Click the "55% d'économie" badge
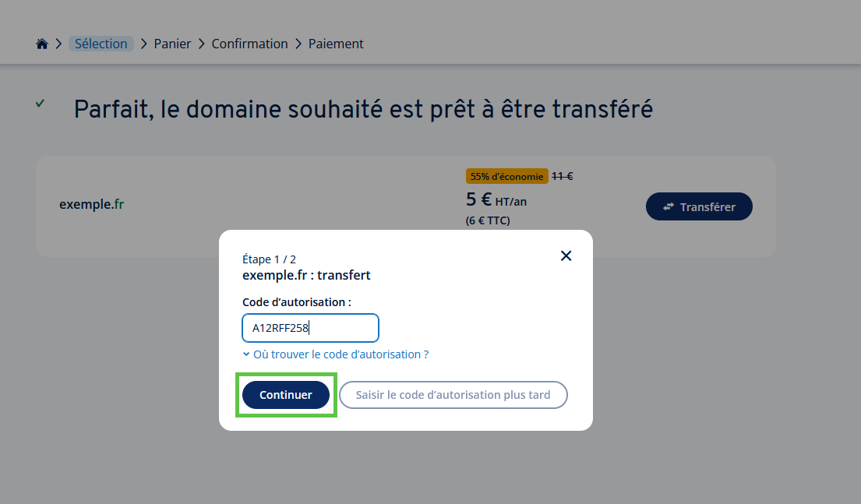This screenshot has height=504, width=861. point(506,176)
